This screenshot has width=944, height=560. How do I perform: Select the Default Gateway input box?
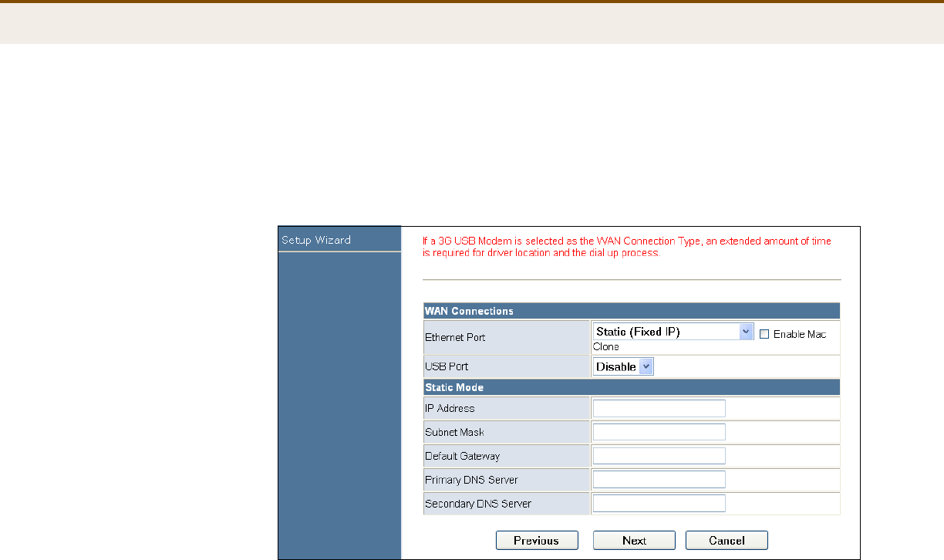659,456
